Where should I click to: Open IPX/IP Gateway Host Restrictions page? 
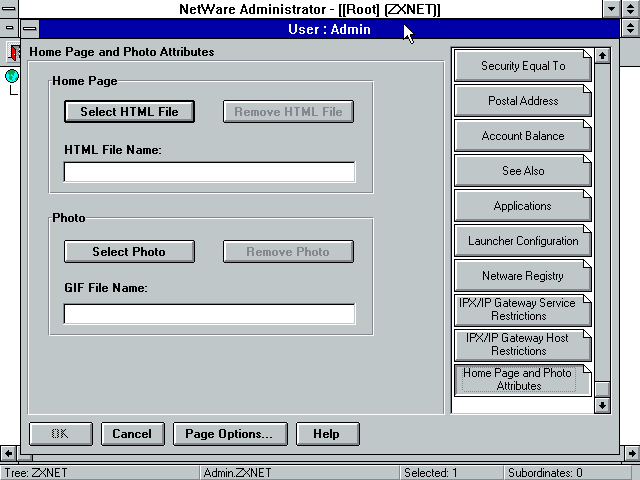pos(523,344)
